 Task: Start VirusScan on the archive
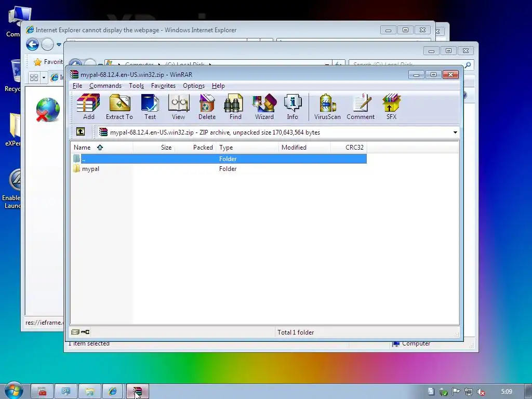(x=327, y=107)
